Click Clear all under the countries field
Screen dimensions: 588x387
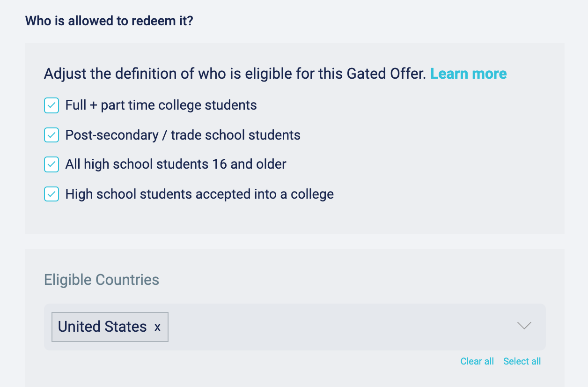(477, 361)
